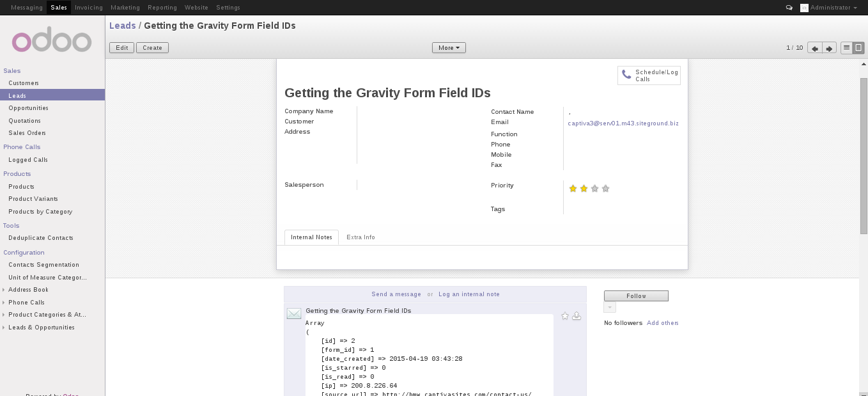Follow this lead record
Image resolution: width=868 pixels, height=396 pixels.
point(636,296)
